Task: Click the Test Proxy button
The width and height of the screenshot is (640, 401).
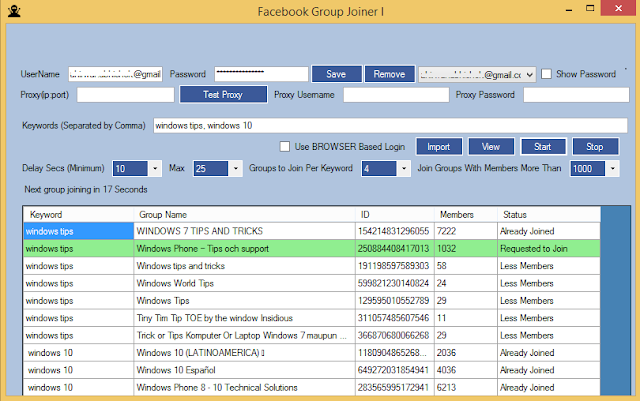Action: (x=223, y=94)
